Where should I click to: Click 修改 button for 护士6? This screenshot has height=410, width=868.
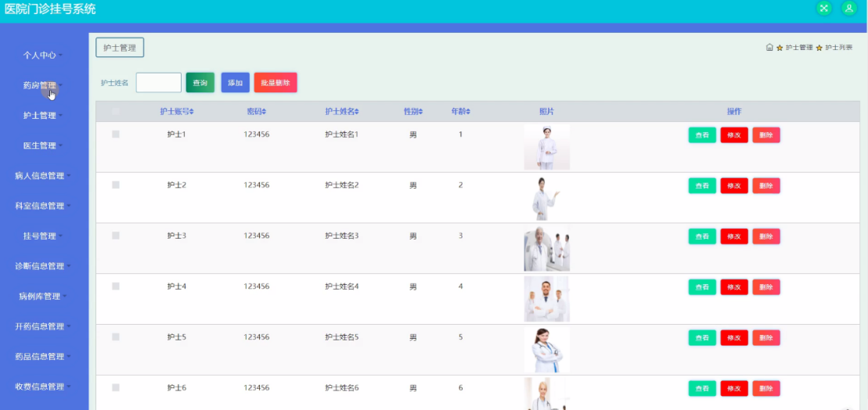pos(734,388)
